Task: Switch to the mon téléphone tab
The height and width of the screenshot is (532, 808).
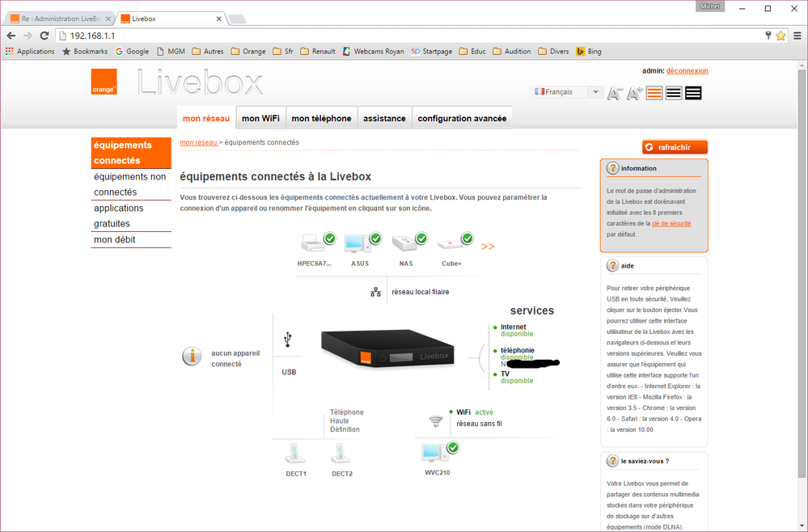Action: pyautogui.click(x=322, y=118)
